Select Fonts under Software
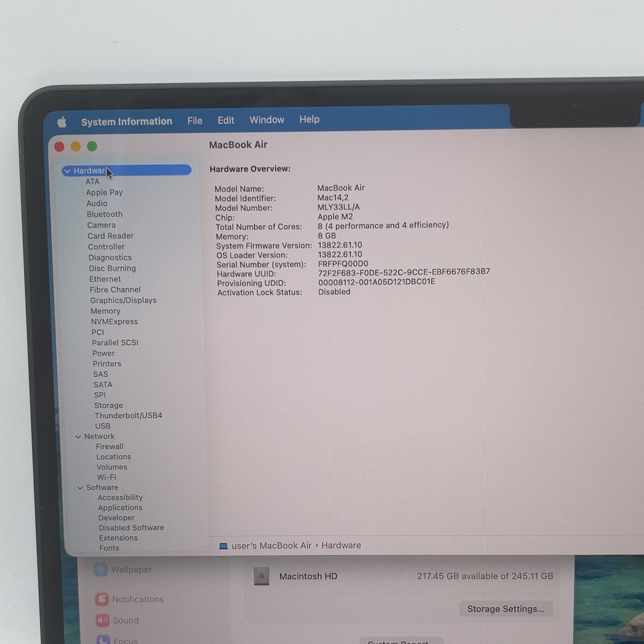The width and height of the screenshot is (644, 644). tap(109, 548)
